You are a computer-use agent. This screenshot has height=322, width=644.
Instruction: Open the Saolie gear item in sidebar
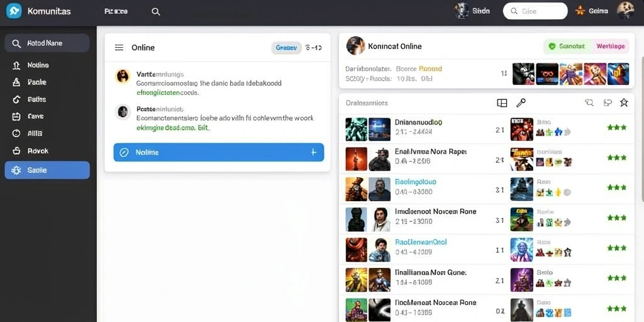[47, 170]
